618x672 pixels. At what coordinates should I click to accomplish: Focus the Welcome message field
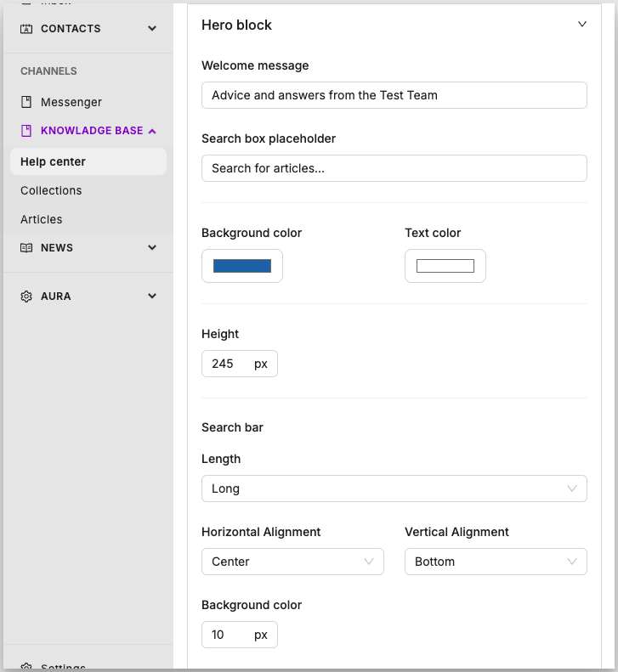pyautogui.click(x=394, y=95)
